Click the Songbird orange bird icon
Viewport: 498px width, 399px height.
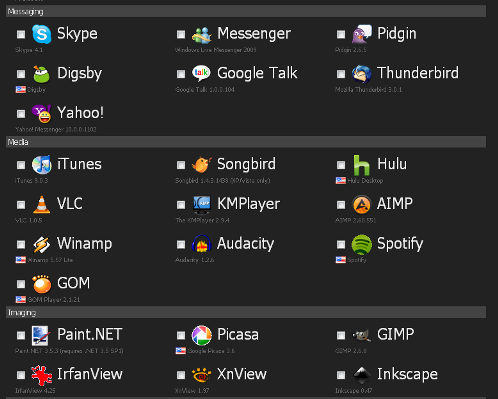[202, 165]
